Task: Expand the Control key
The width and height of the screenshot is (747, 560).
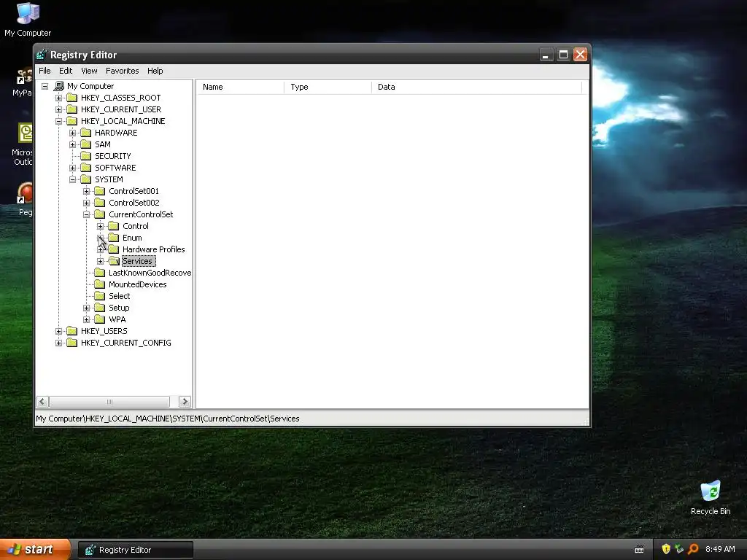Action: pos(100,226)
